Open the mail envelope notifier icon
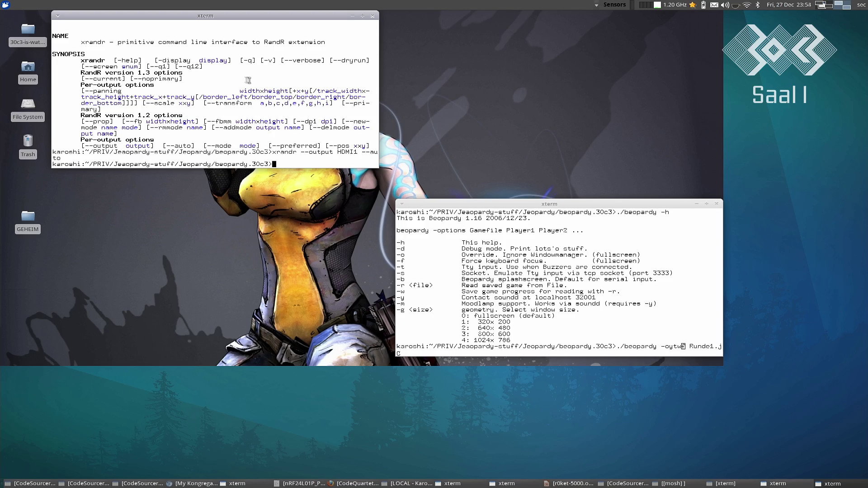Image resolution: width=868 pixels, height=488 pixels. [714, 5]
